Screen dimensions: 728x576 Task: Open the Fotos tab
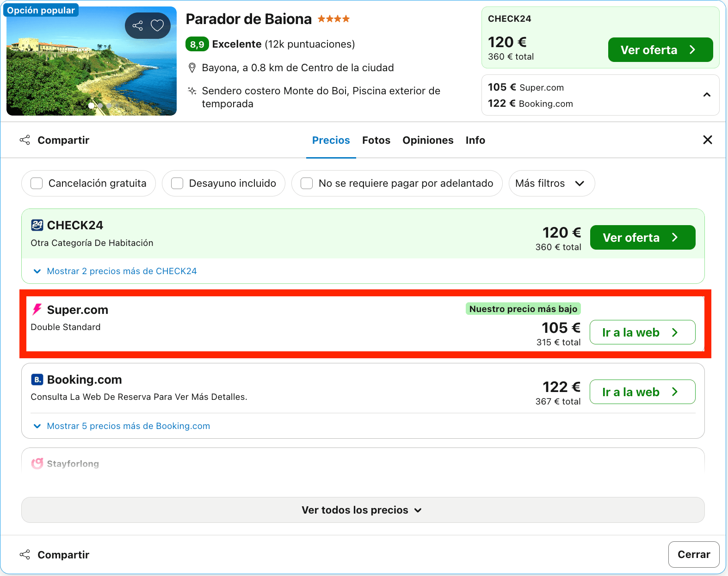pyautogui.click(x=376, y=140)
